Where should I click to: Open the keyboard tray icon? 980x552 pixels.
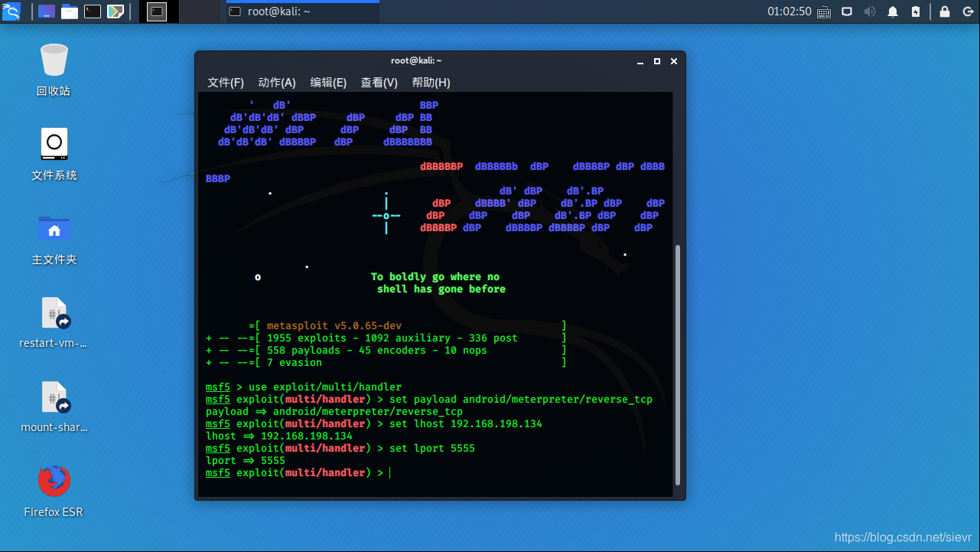824,11
